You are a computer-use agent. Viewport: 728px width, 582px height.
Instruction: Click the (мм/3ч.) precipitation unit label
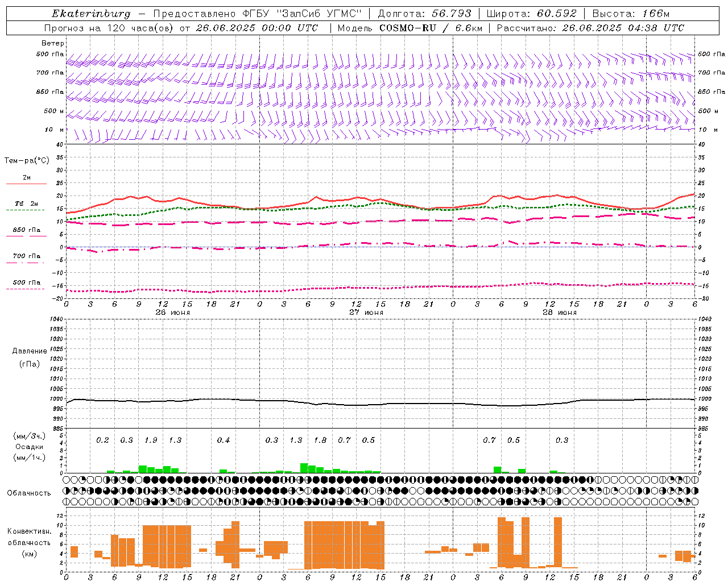coord(30,436)
